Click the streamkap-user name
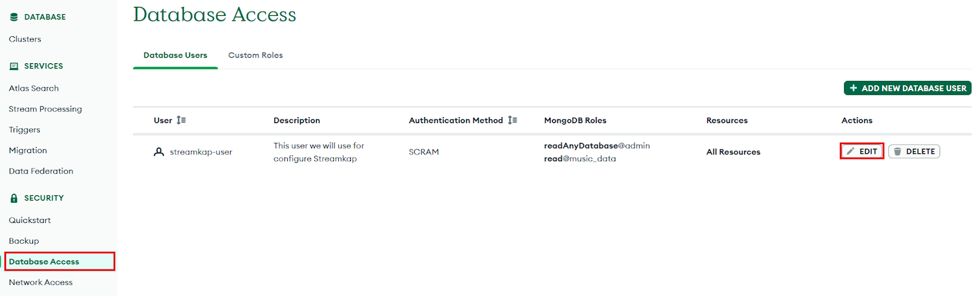 point(201,152)
